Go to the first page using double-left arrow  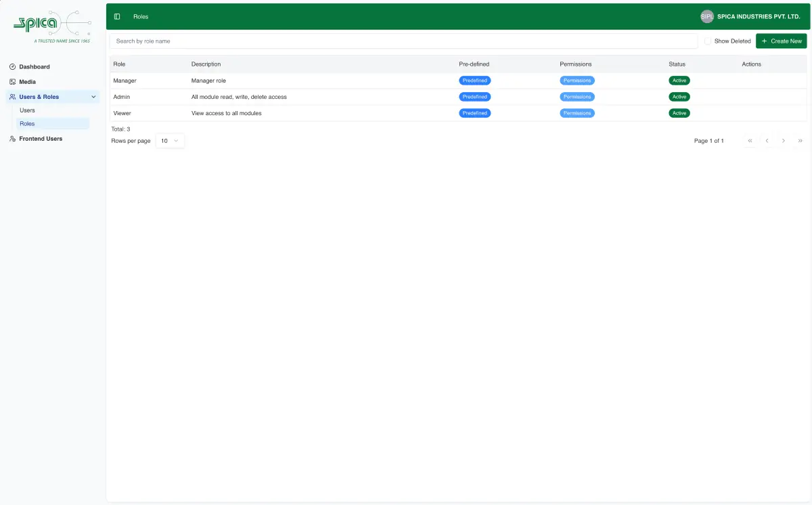click(750, 140)
